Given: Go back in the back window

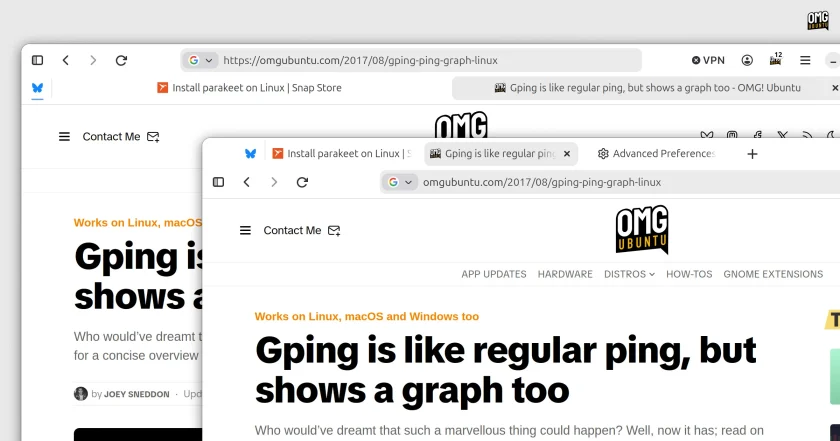Looking at the screenshot, I should (66, 60).
